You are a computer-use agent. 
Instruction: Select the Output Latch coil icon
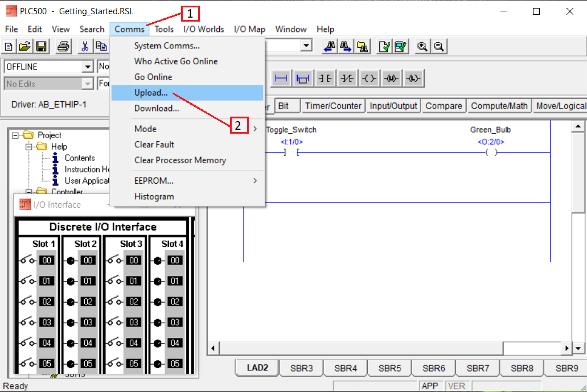click(413, 78)
